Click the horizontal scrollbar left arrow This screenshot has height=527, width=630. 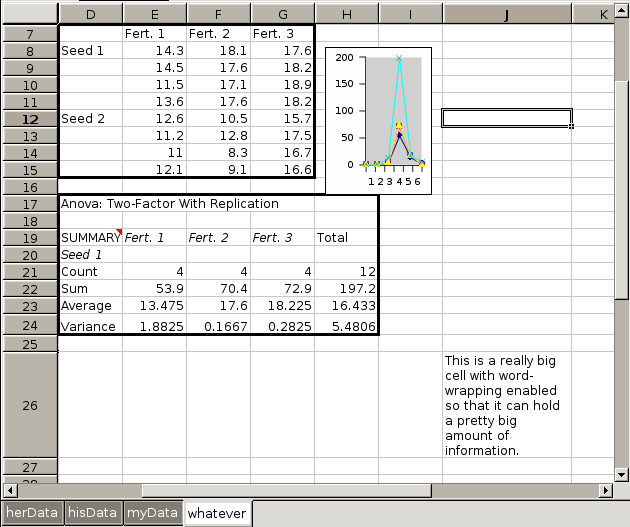click(10, 490)
